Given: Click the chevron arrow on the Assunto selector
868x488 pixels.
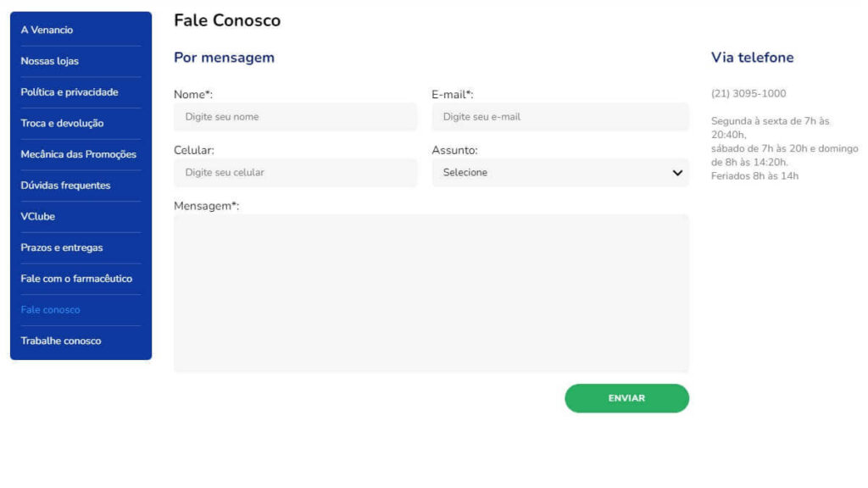Looking at the screenshot, I should click(677, 172).
